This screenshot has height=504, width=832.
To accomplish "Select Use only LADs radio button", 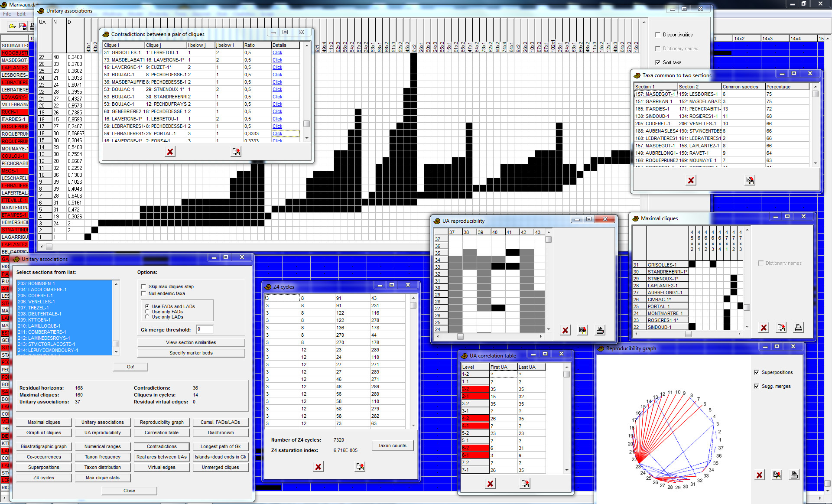I will [147, 317].
